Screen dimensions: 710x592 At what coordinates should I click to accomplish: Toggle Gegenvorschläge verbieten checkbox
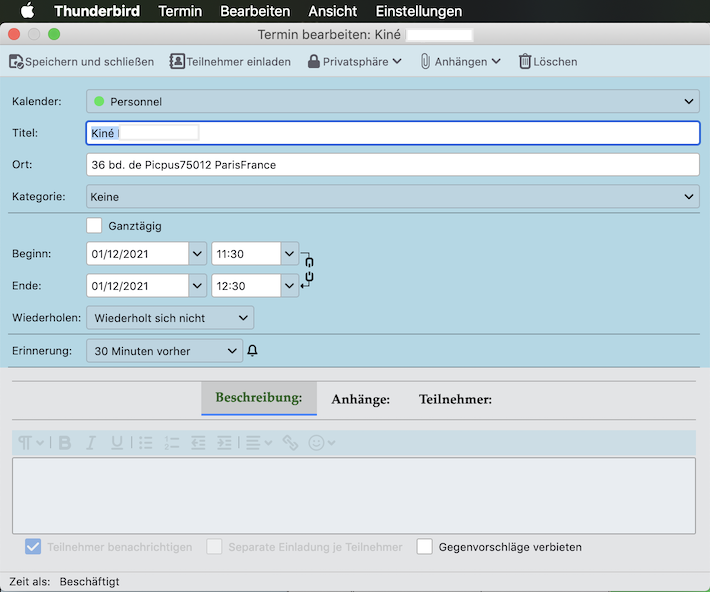[x=425, y=547]
